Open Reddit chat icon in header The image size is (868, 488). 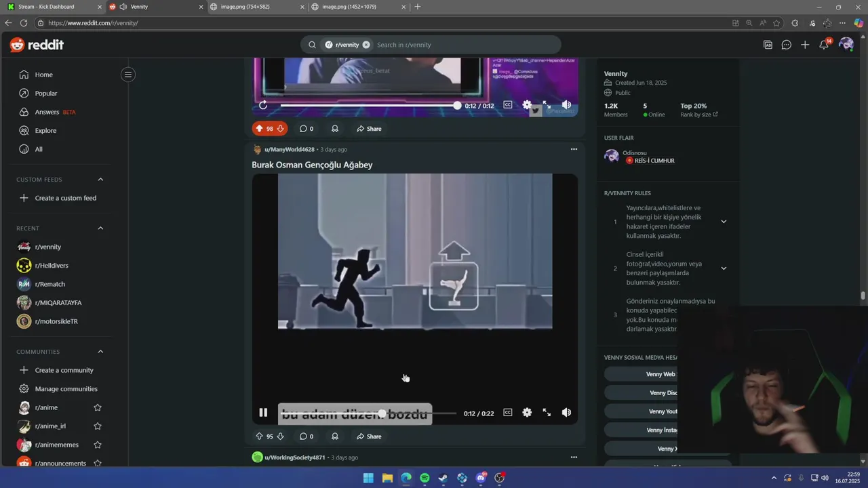(786, 45)
